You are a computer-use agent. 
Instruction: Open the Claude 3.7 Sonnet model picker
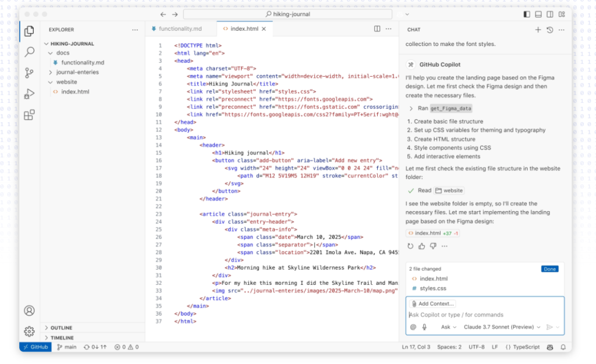click(x=502, y=327)
